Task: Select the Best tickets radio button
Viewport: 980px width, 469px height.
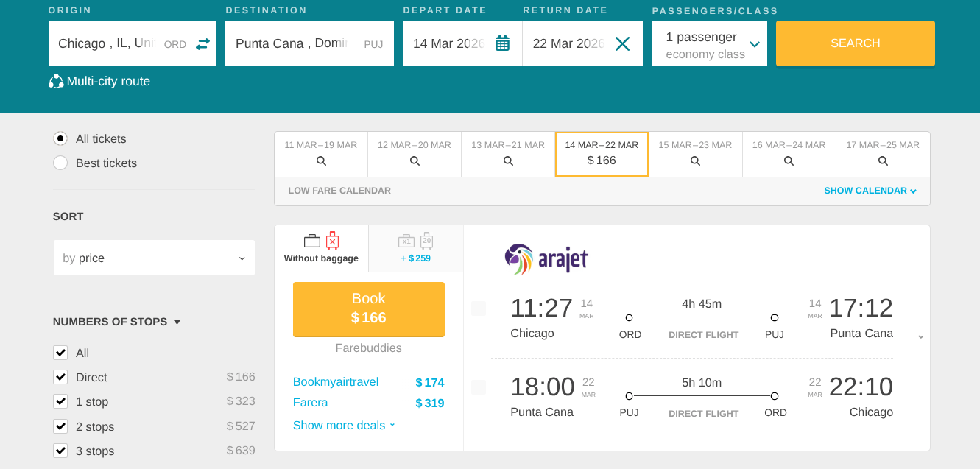Action: pyautogui.click(x=60, y=163)
